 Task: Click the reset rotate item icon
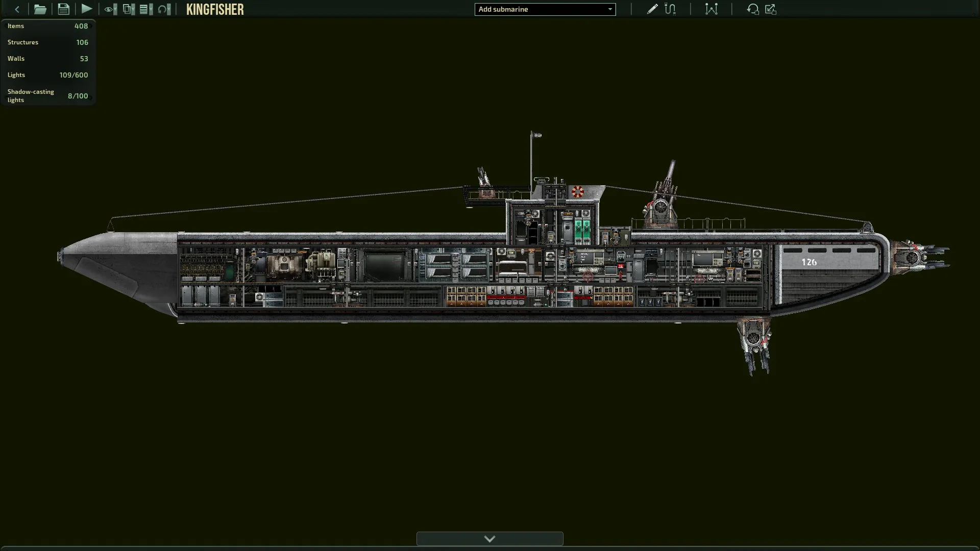(x=752, y=9)
